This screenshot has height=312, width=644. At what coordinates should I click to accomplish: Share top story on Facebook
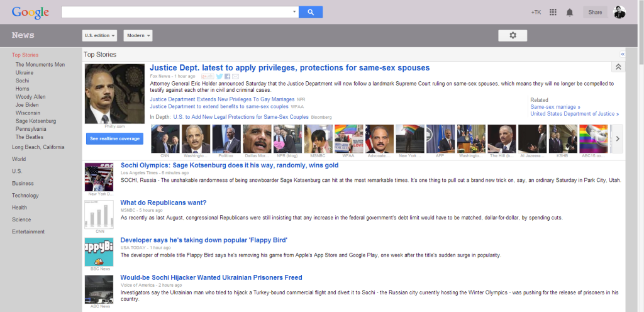click(x=228, y=76)
